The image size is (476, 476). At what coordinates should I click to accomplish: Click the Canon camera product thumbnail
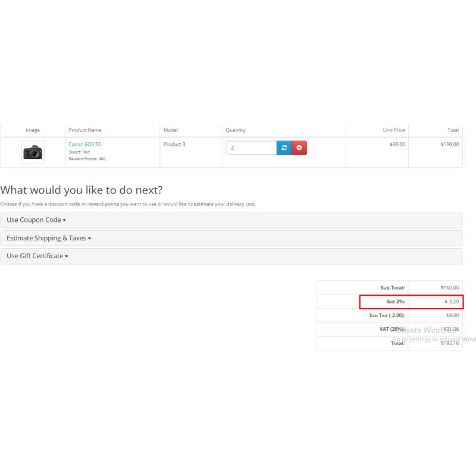[x=33, y=152]
